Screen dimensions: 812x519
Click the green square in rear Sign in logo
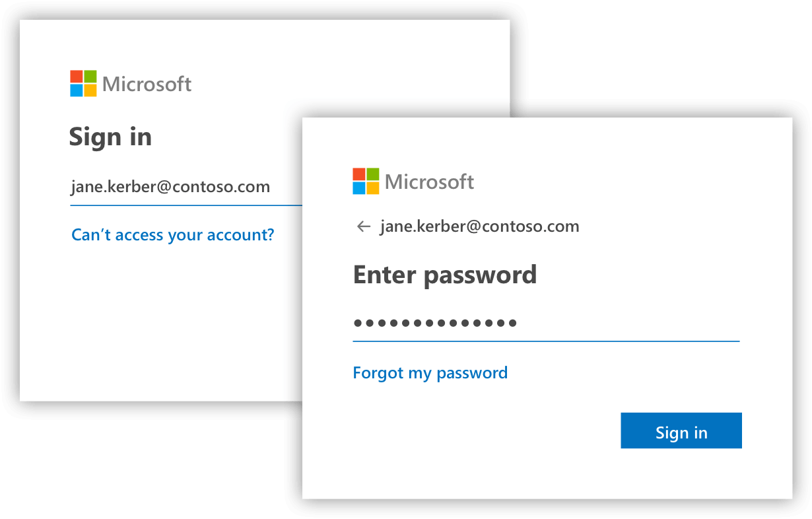click(90, 77)
